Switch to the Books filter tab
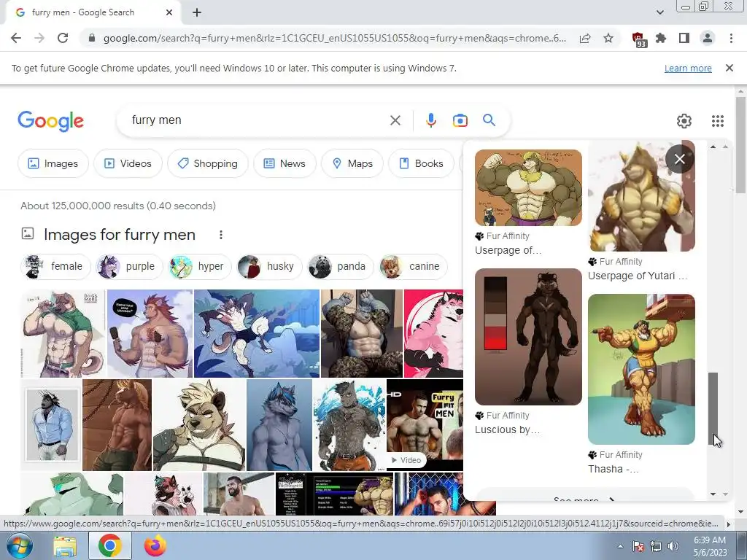The width and height of the screenshot is (747, 560). point(421,163)
